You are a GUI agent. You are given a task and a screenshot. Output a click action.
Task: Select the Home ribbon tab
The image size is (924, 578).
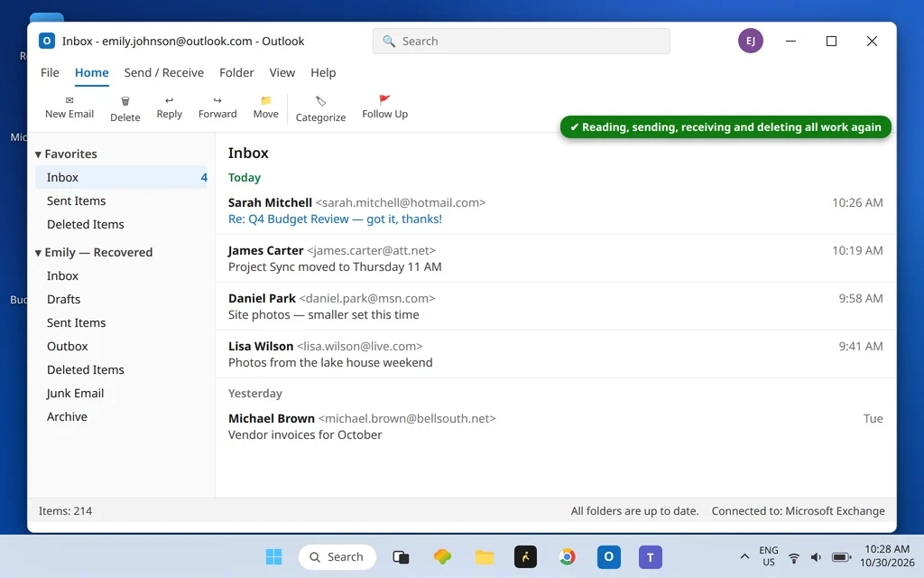91,72
